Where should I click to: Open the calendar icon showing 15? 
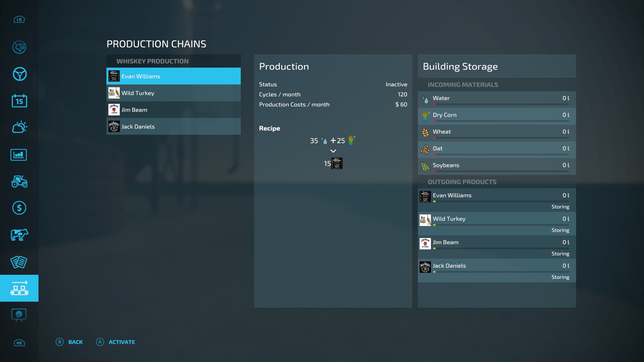click(x=19, y=101)
